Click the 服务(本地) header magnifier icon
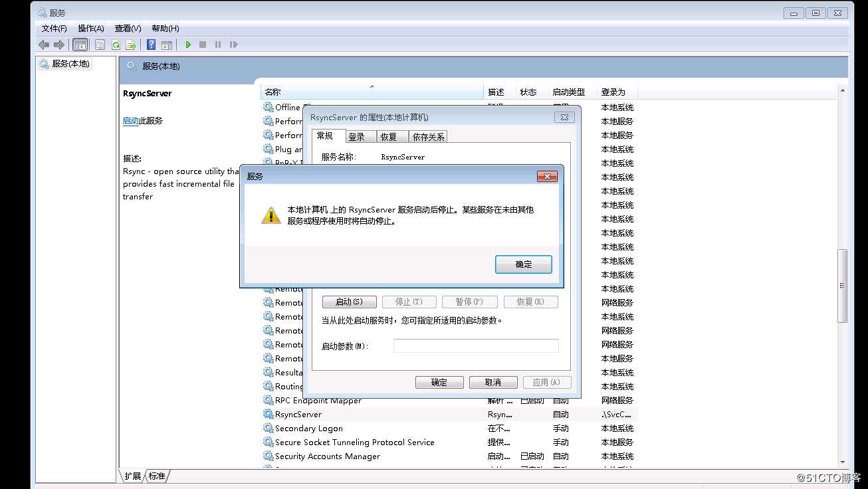 click(x=132, y=66)
